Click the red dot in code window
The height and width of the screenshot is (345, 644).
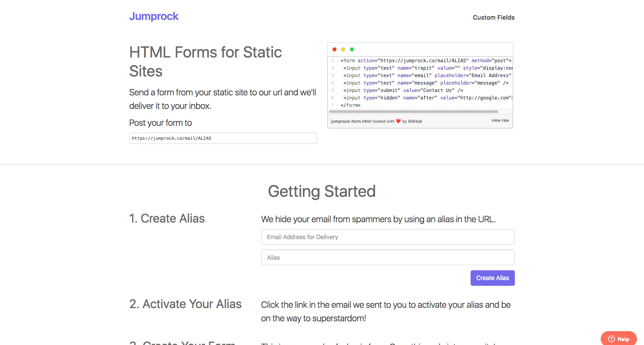[x=334, y=49]
